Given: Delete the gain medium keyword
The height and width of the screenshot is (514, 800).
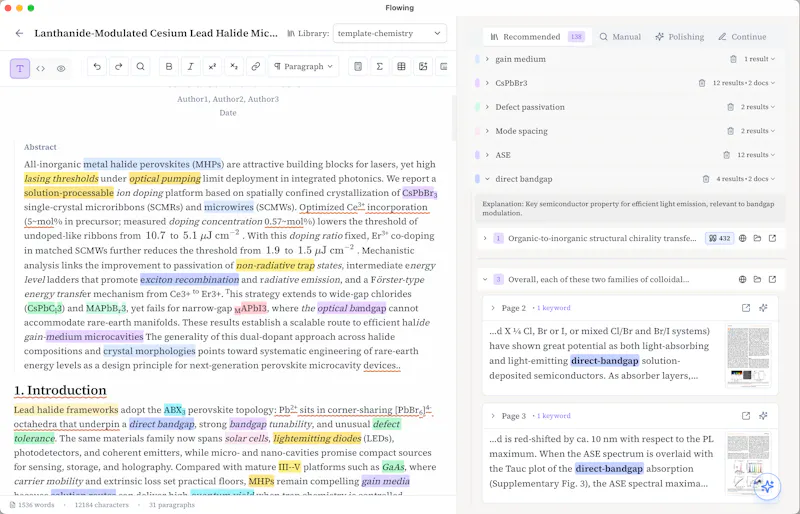Looking at the screenshot, I should click(x=733, y=59).
